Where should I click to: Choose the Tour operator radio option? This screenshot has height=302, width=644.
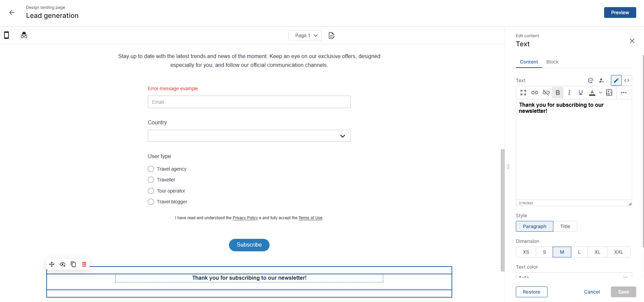coord(151,191)
